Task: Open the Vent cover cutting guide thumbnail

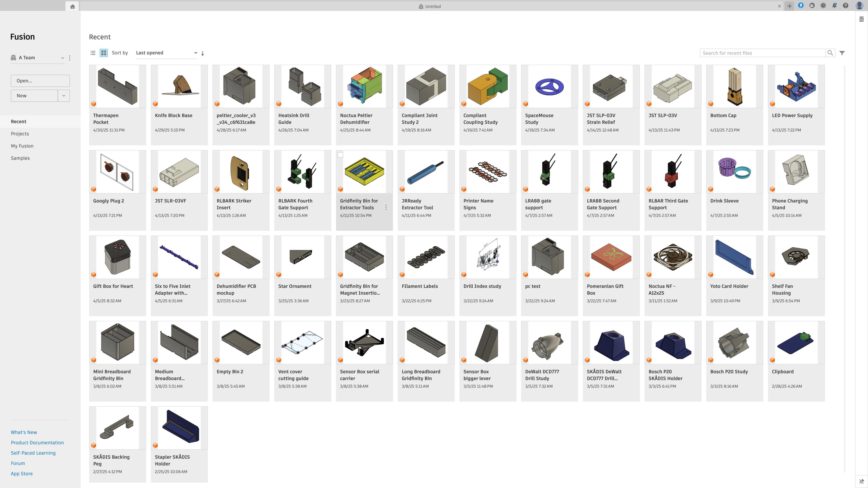Action: pos(303,343)
